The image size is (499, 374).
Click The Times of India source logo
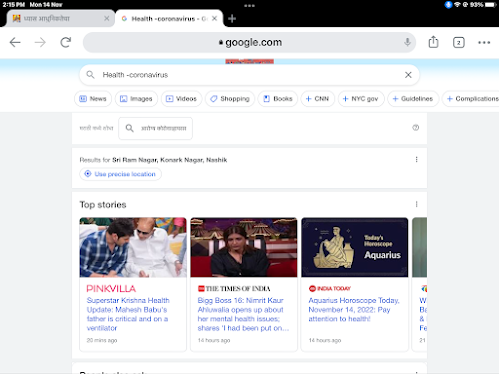click(234, 288)
